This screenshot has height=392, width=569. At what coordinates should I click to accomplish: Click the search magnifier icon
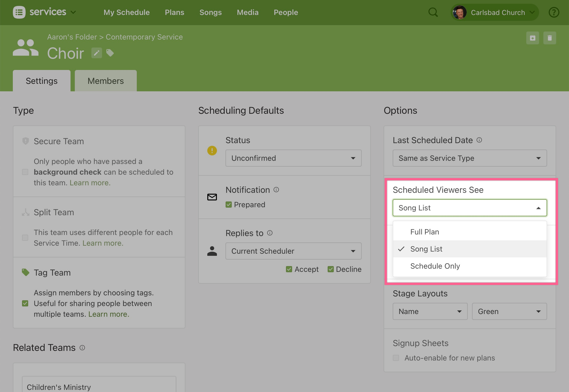click(x=433, y=12)
